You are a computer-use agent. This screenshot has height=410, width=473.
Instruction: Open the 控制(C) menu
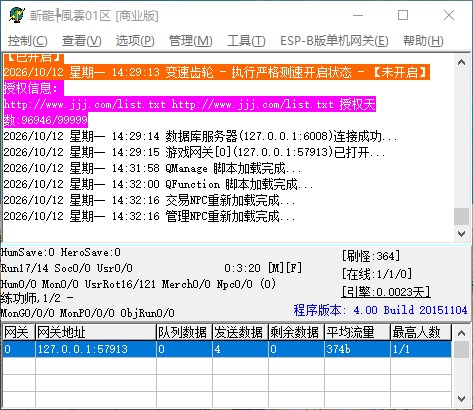coord(28,41)
